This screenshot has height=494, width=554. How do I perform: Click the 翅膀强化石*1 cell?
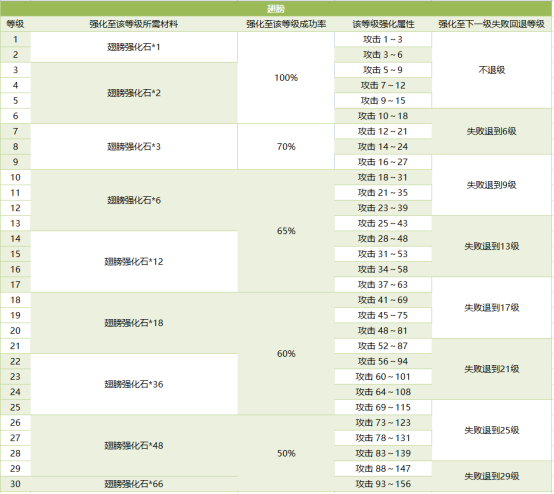pos(134,47)
